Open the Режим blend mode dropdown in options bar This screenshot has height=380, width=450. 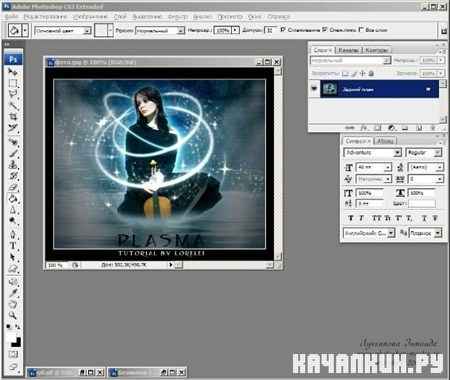[x=160, y=31]
